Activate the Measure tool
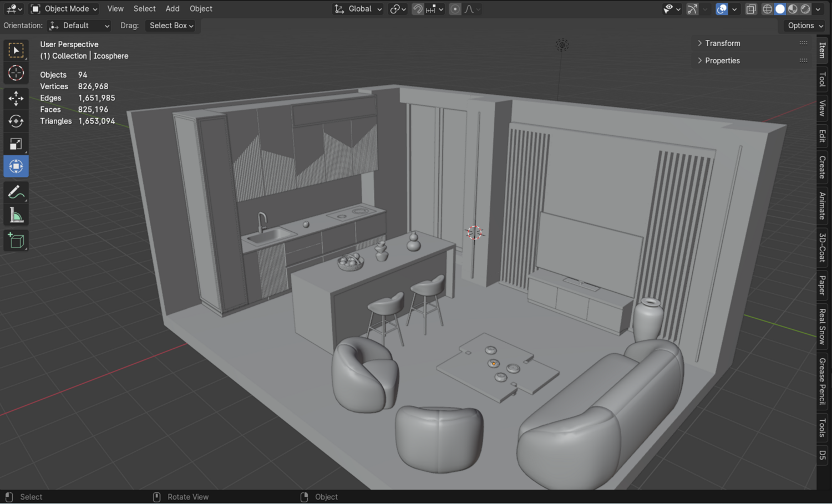 [16, 215]
